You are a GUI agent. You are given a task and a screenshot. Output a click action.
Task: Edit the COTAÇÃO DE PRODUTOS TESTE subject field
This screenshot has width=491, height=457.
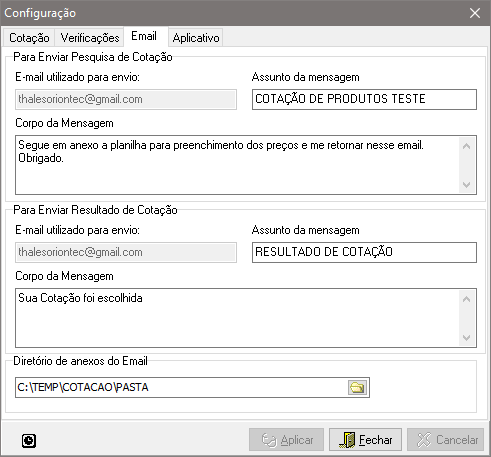(364, 99)
